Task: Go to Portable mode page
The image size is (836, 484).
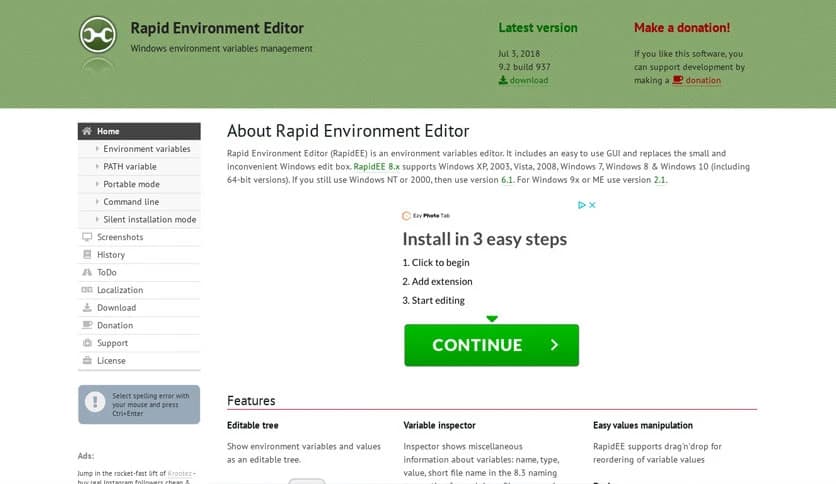Action: (x=139, y=184)
